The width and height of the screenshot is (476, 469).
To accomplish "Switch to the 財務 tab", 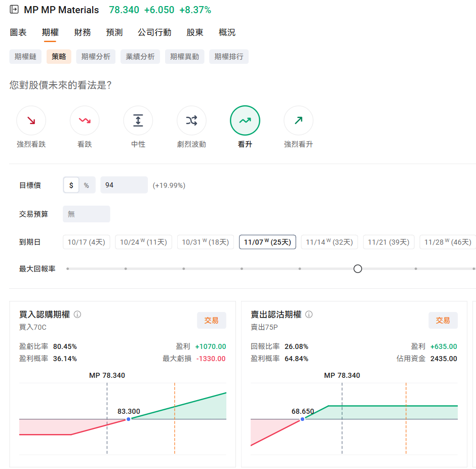I will click(83, 32).
